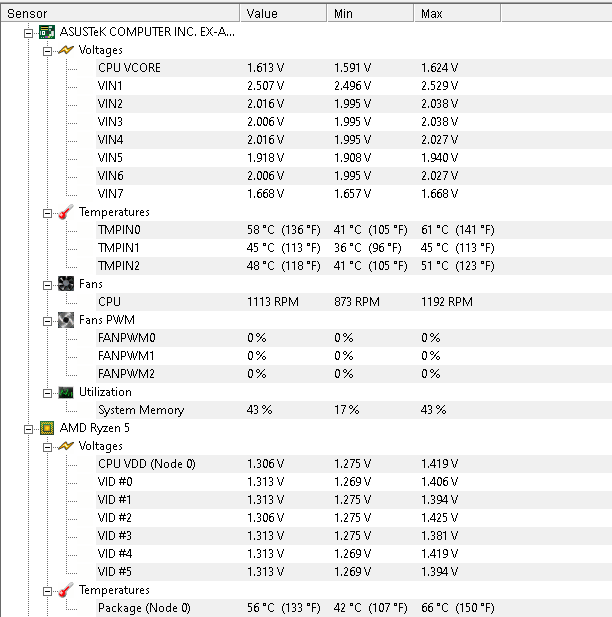
Task: Select the VID #5 row
Action: click(353, 572)
